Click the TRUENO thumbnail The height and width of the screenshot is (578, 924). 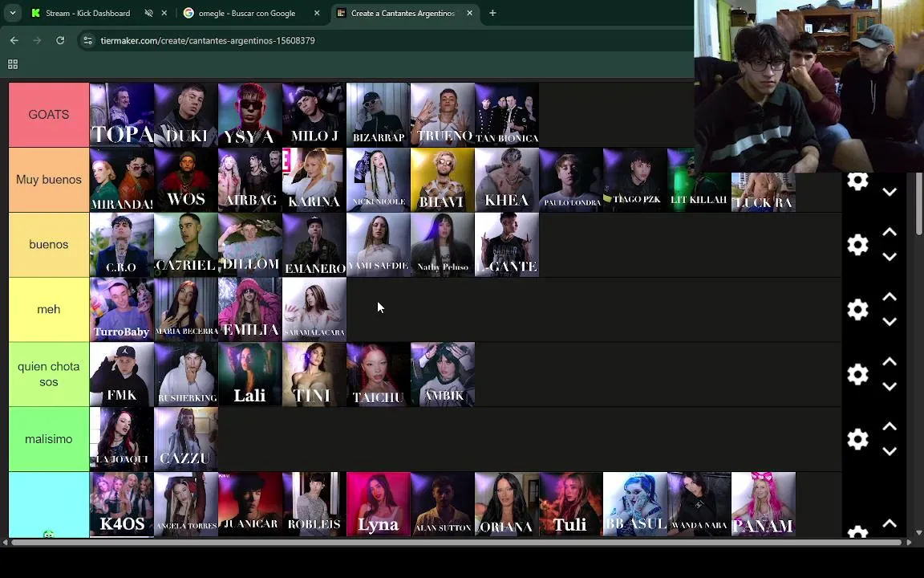[443, 115]
